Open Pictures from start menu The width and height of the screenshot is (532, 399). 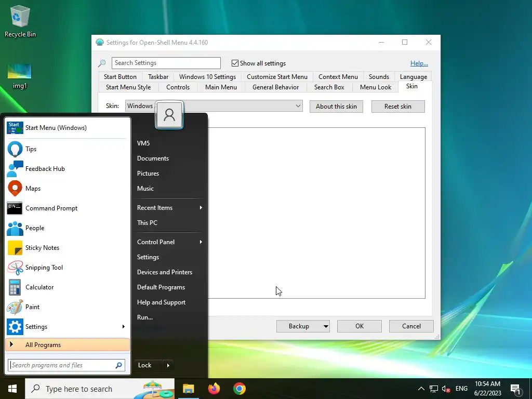(x=170, y=174)
